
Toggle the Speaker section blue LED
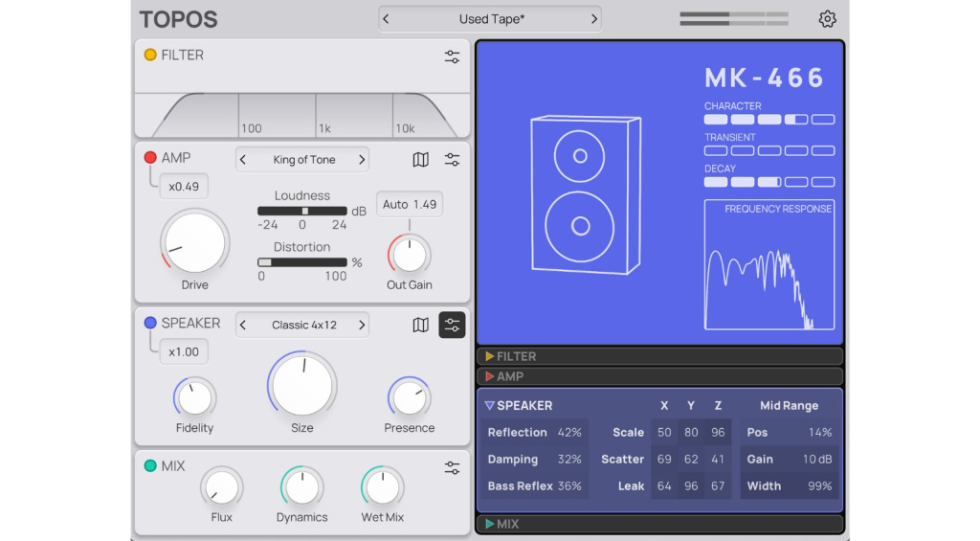click(x=150, y=323)
